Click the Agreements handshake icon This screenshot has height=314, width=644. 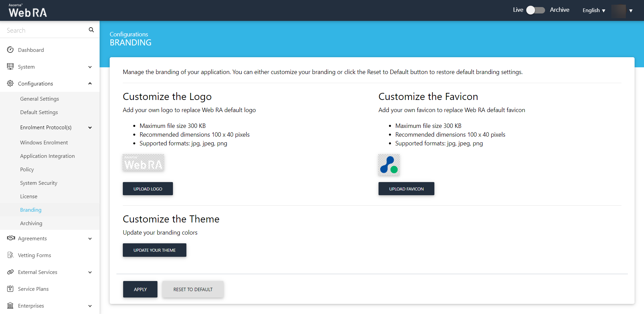11,238
